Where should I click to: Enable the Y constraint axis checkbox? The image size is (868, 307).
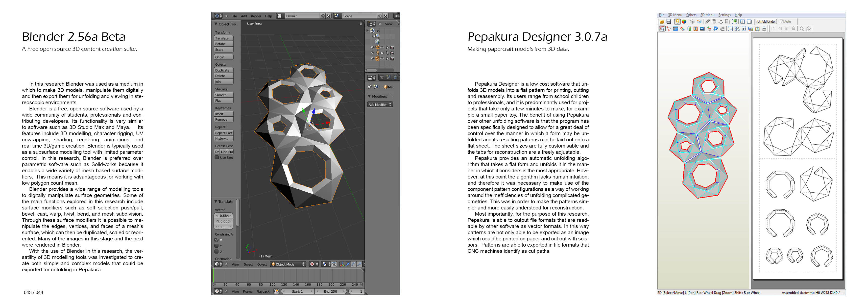coord(217,246)
